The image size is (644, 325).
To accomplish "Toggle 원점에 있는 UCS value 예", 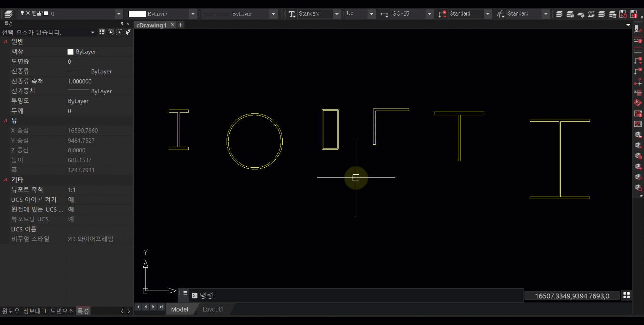I will point(71,209).
